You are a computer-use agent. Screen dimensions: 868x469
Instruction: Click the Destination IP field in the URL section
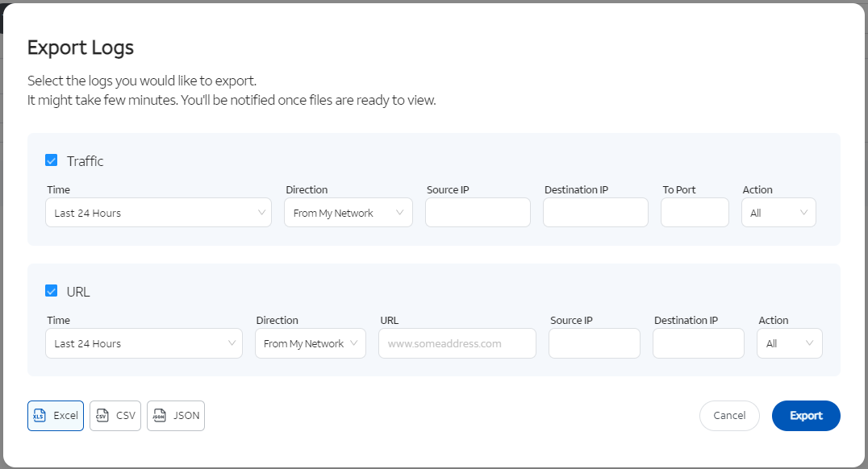(698, 342)
